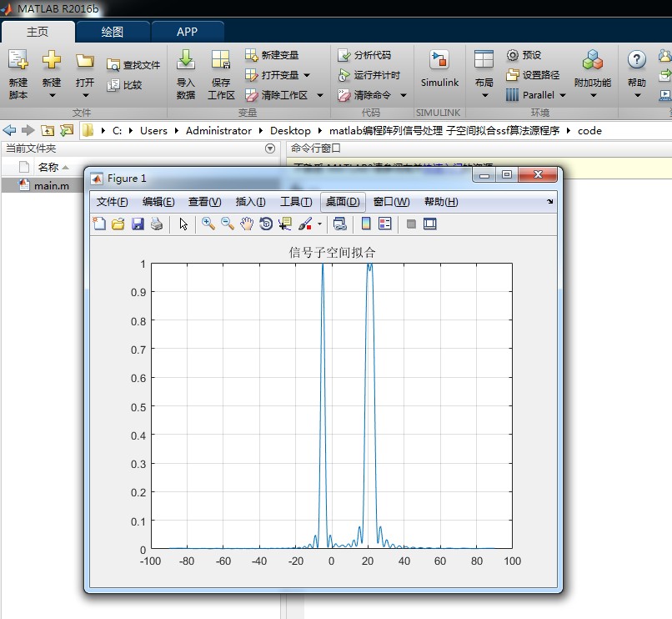Insert Legend in the figure
This screenshot has width=672, height=619.
[385, 224]
